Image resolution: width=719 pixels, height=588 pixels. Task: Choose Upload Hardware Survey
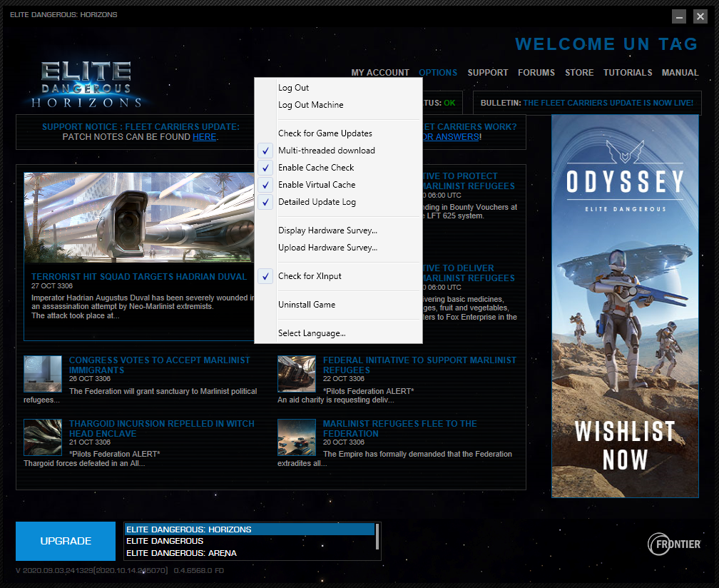338,248
